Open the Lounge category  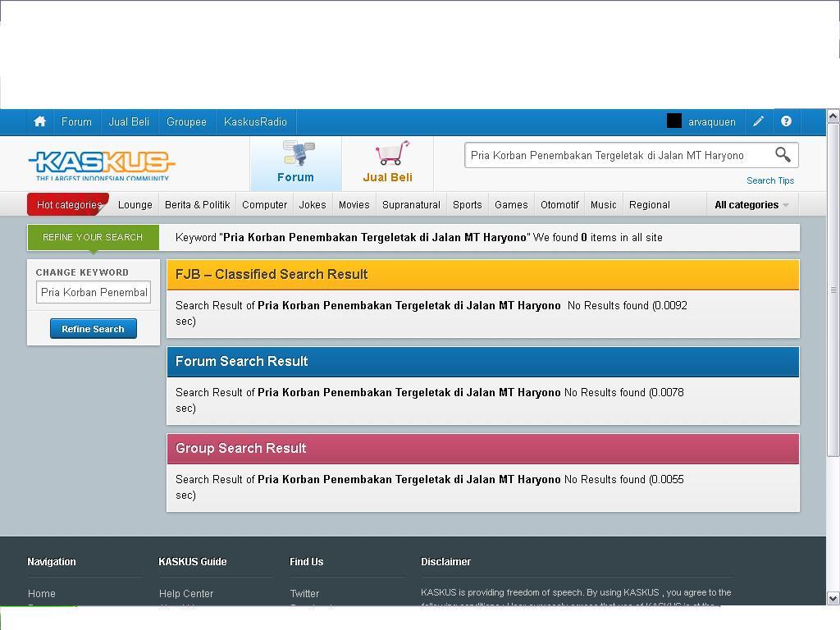click(x=135, y=204)
